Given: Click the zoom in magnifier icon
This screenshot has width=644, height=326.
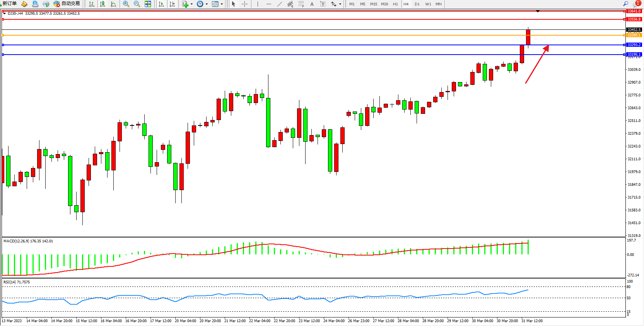Looking at the screenshot, I should point(126,4).
